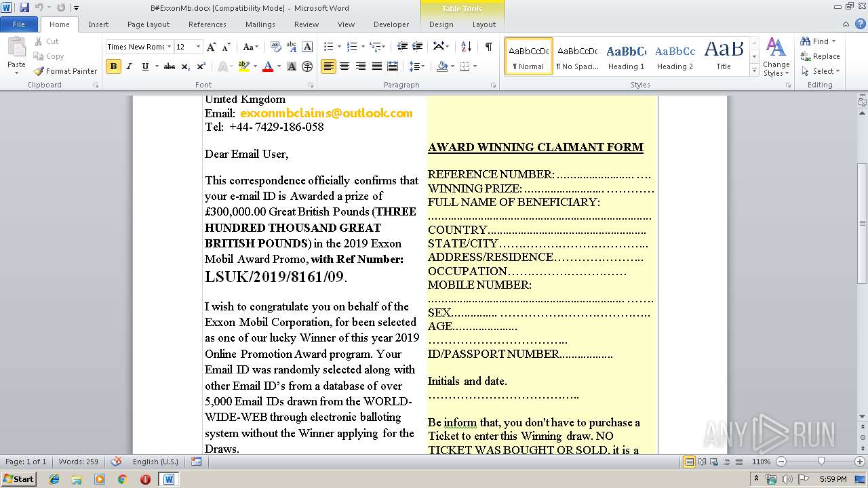The image size is (868, 488).
Task: Click the Sort icon
Action: pos(466,47)
